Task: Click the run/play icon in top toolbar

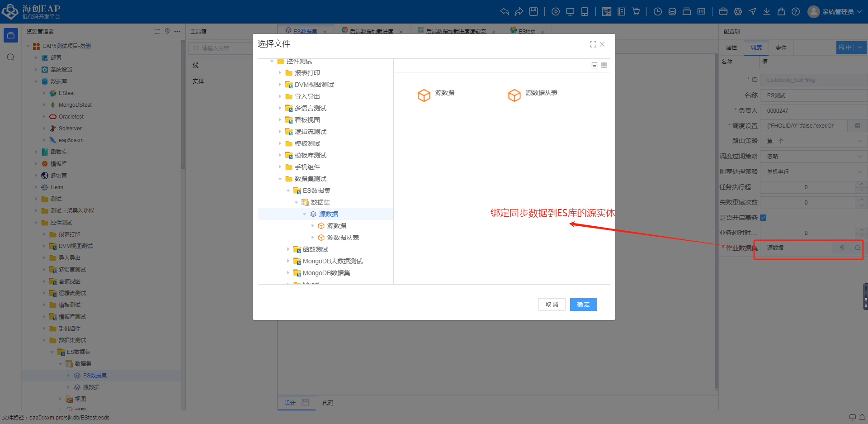Action: click(556, 12)
